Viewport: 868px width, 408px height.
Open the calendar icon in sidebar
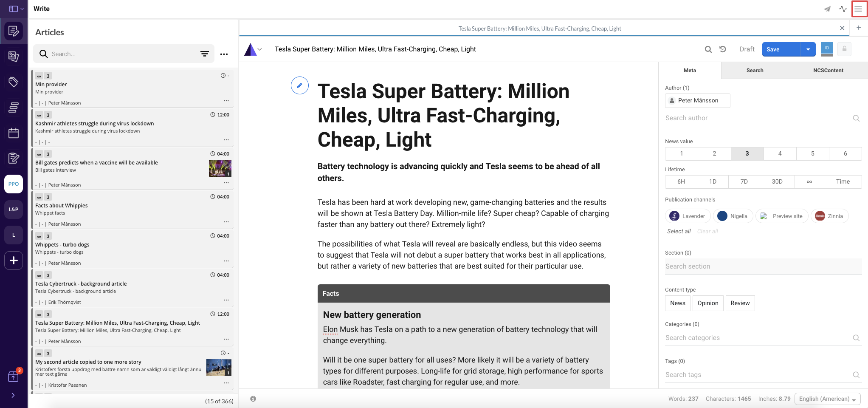tap(14, 133)
